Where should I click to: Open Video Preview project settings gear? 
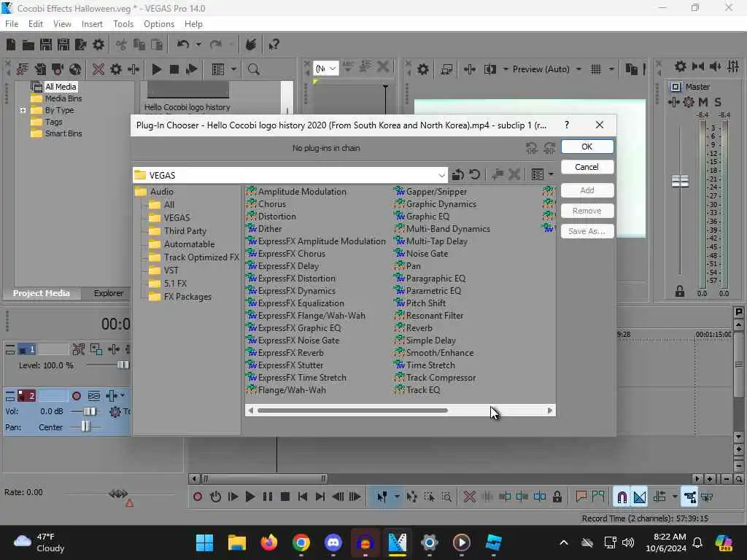click(422, 69)
